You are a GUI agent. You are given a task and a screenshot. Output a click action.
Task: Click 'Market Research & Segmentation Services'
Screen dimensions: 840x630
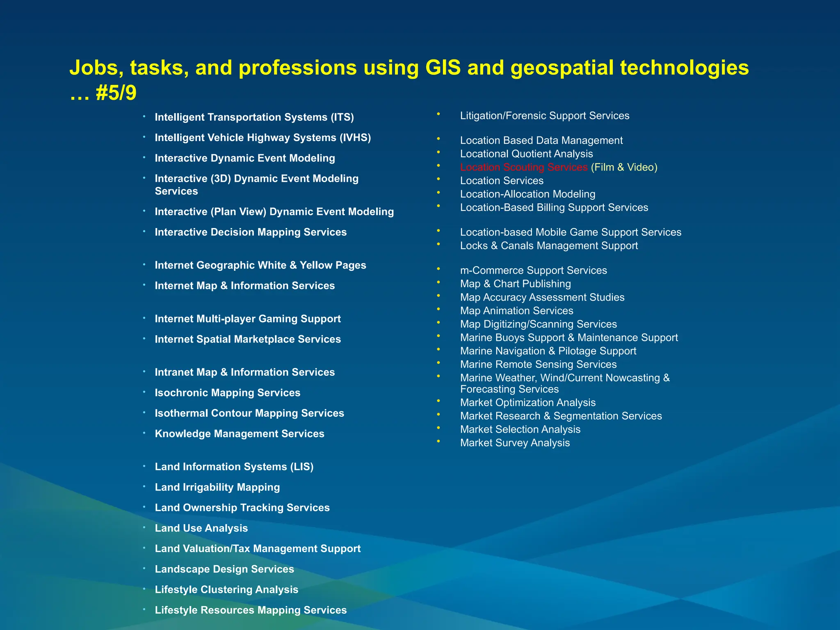click(561, 416)
